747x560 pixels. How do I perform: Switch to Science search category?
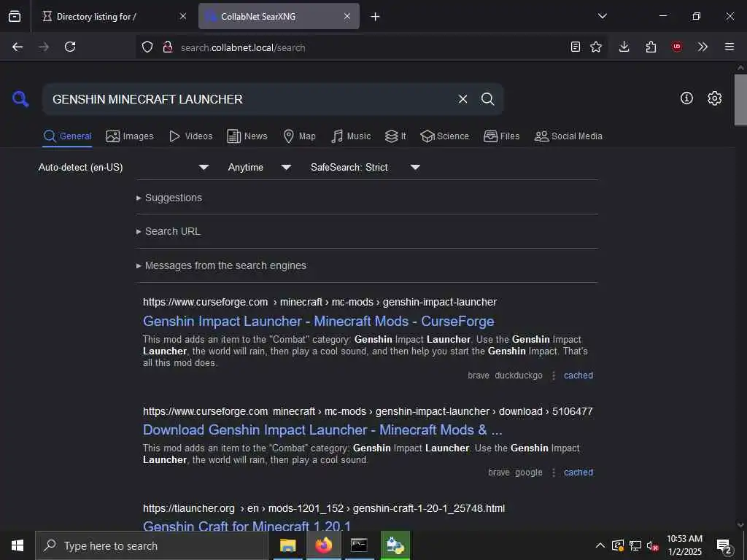(444, 136)
